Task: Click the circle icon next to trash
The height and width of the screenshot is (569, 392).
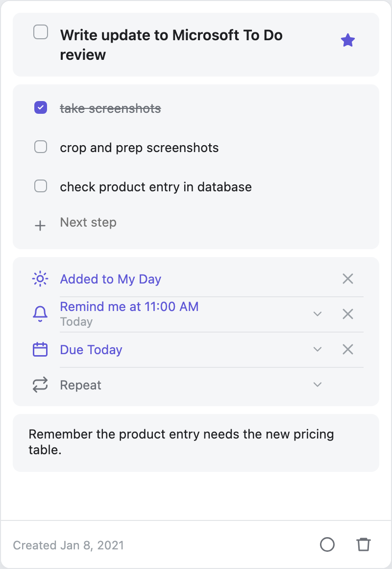Action: 327,544
